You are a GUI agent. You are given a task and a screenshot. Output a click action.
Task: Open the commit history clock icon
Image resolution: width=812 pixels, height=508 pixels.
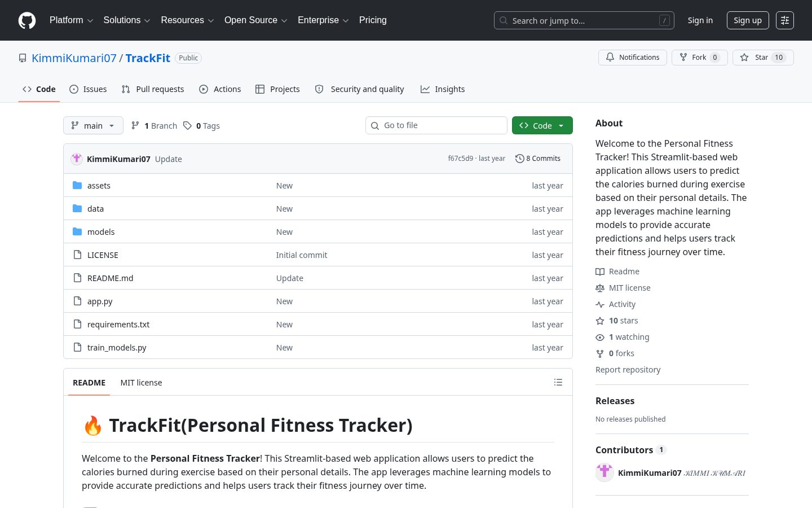coord(520,159)
